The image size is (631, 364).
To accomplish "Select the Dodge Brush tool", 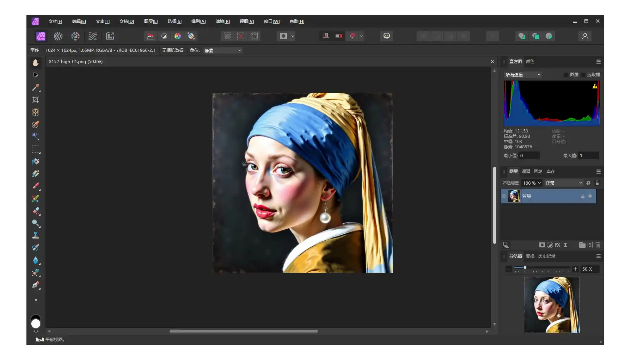I will click(36, 223).
